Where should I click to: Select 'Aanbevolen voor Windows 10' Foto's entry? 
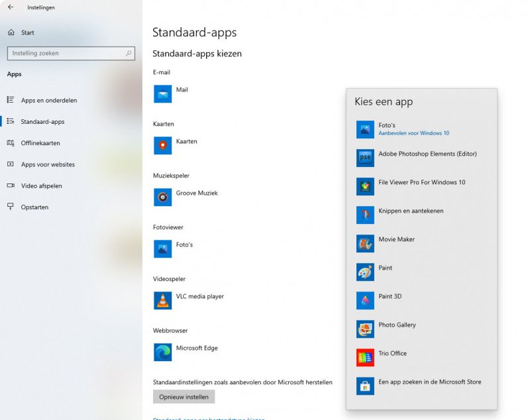[413, 133]
